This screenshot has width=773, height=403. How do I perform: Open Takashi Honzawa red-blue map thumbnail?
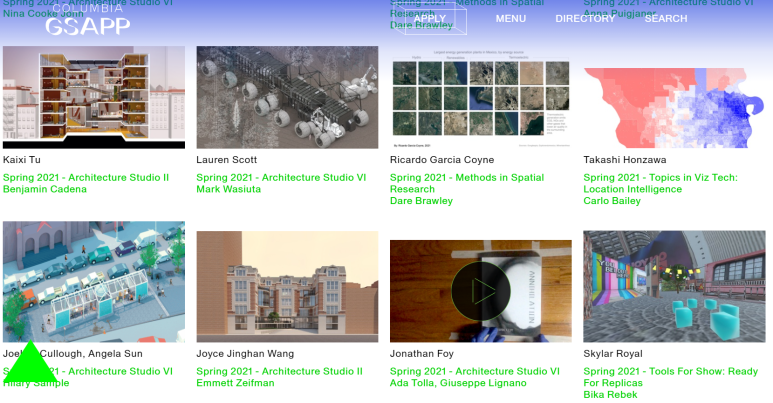point(674,107)
